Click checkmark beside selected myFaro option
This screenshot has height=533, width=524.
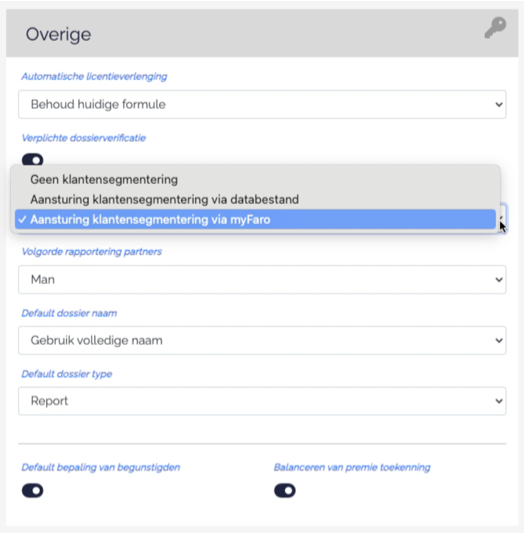point(22,220)
